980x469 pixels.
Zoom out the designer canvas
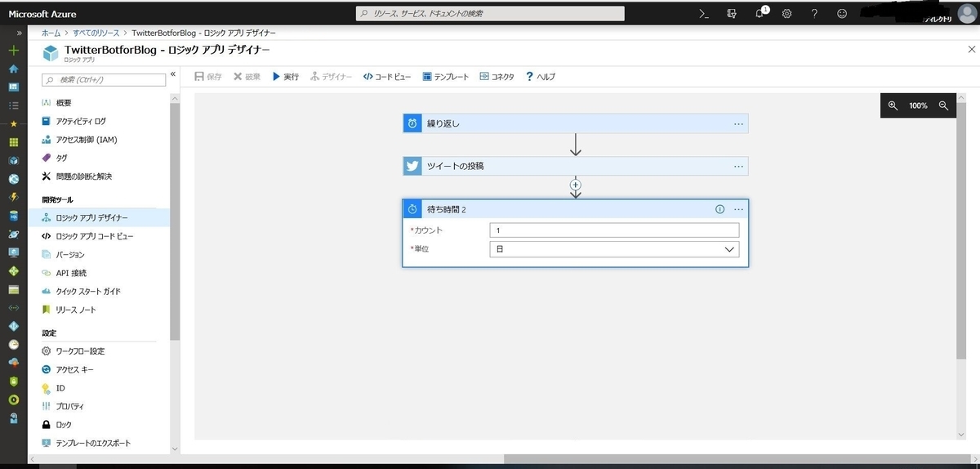(943, 105)
